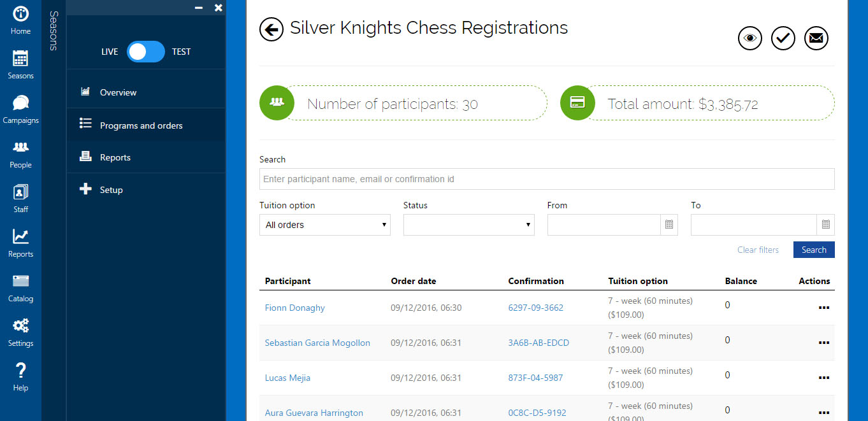The width and height of the screenshot is (868, 421).
Task: Expand the Status dropdown
Action: coord(468,225)
